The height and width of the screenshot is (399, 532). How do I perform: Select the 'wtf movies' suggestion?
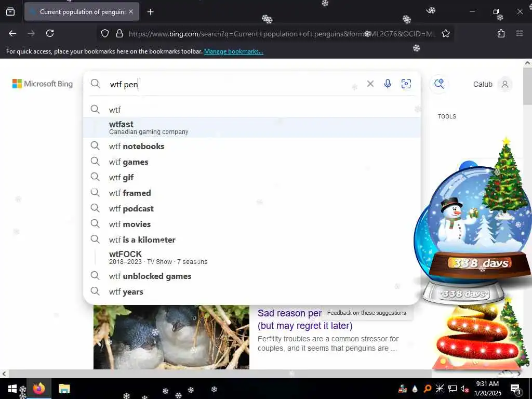pyautogui.click(x=252, y=224)
